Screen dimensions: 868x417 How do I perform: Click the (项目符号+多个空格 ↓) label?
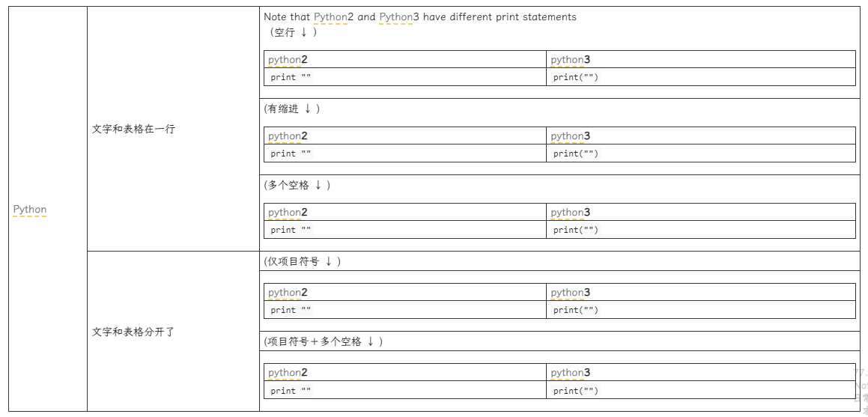(324, 341)
